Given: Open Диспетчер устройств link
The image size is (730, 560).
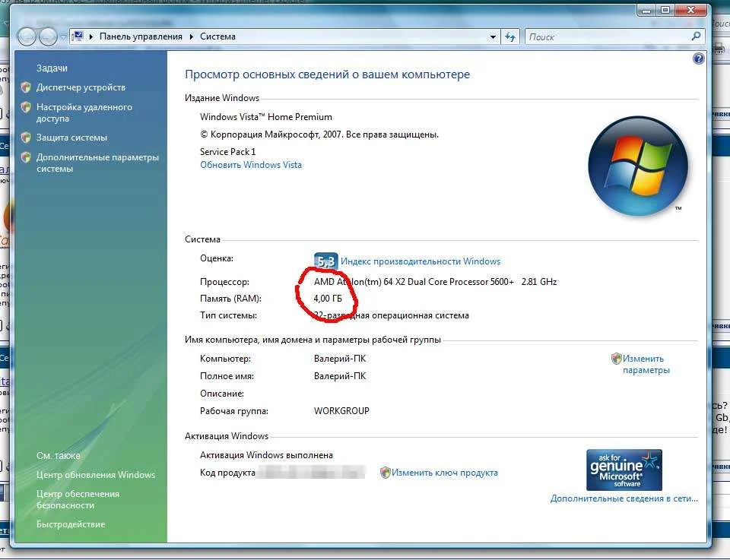Looking at the screenshot, I should point(81,87).
